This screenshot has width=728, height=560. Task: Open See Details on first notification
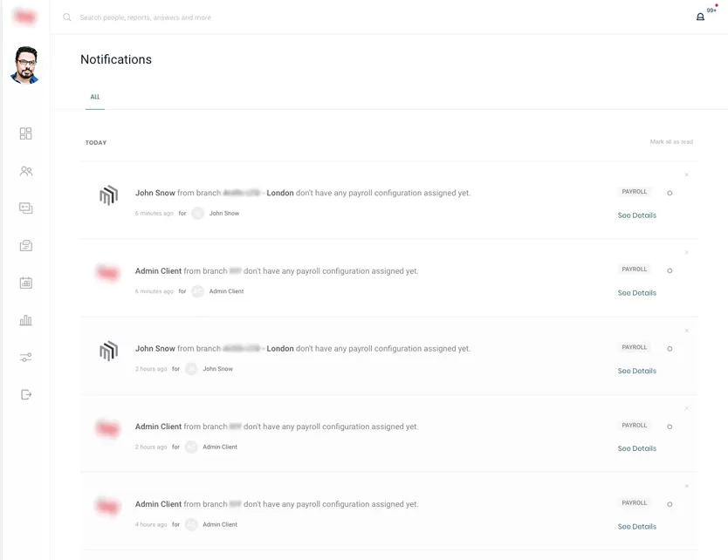click(x=636, y=215)
